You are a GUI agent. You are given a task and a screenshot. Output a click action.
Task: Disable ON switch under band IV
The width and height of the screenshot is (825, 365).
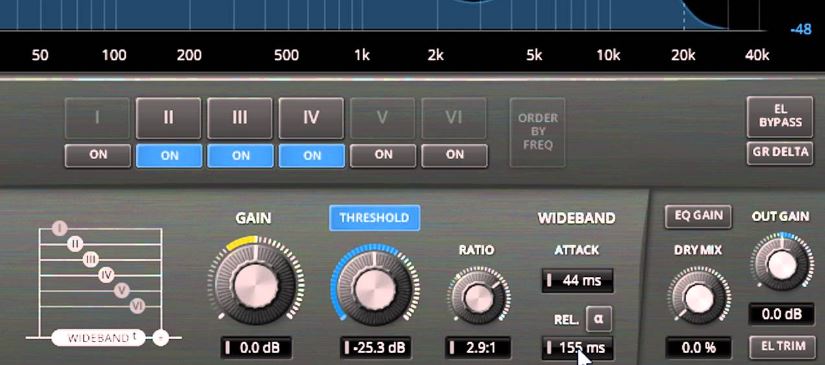point(312,156)
